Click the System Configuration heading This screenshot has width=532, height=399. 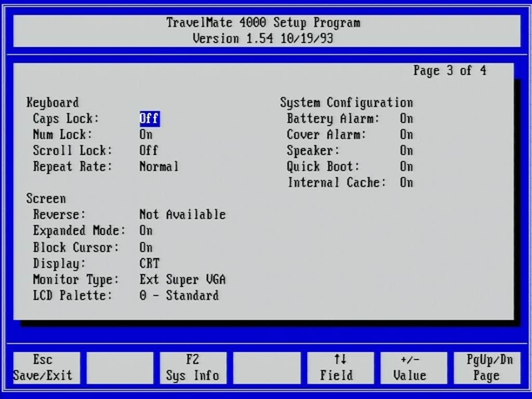click(x=347, y=102)
